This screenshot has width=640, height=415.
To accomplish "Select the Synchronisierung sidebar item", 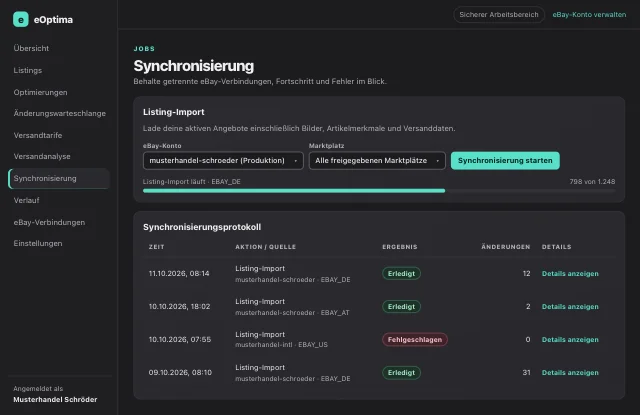I will (x=59, y=178).
